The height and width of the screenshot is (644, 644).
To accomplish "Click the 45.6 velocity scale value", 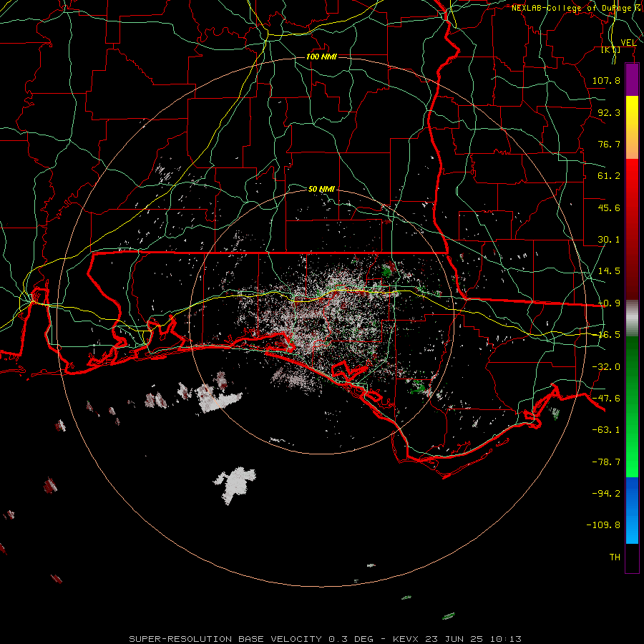I will (x=609, y=208).
